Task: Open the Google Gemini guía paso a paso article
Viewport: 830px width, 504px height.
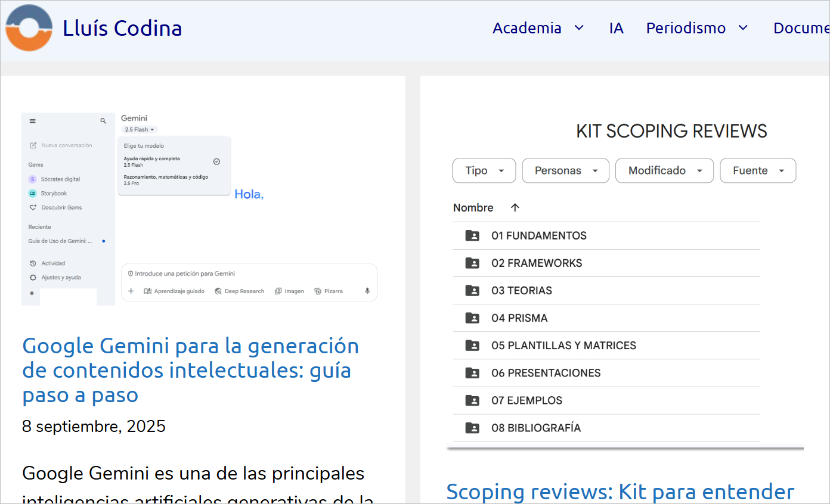Action: tap(190, 370)
